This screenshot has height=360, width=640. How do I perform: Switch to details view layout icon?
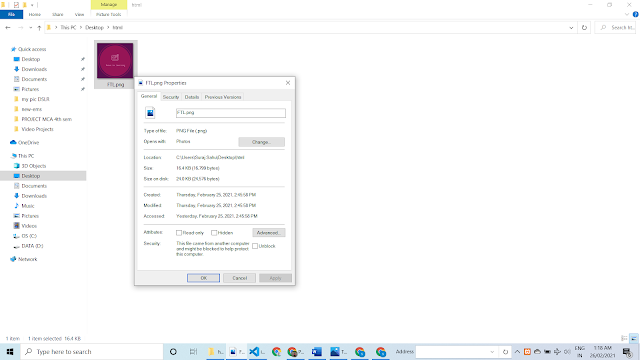tap(624, 338)
